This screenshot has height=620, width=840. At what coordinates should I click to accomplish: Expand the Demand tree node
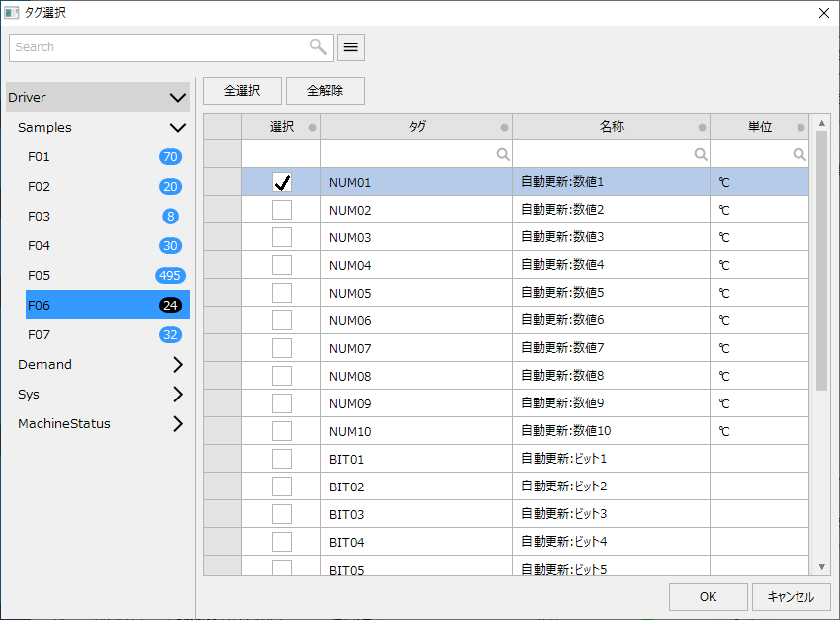[x=178, y=365]
